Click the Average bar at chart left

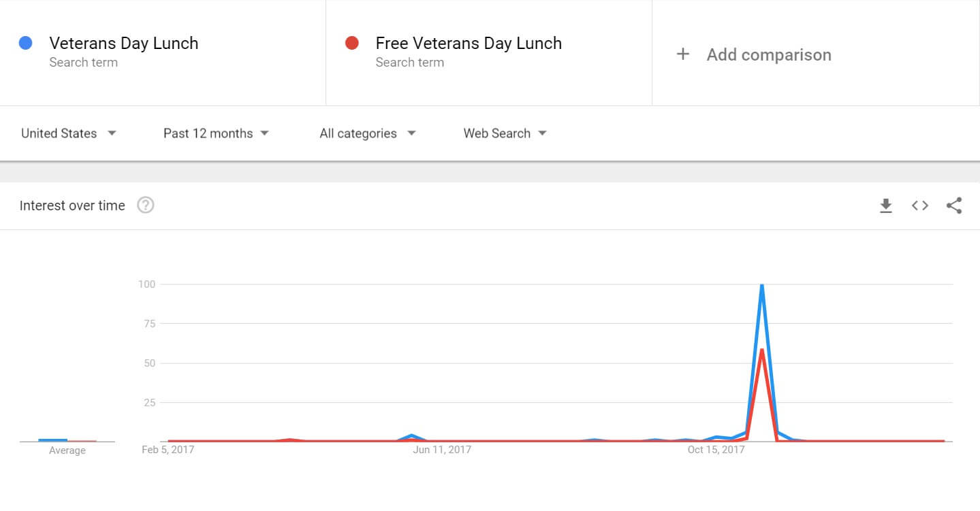[x=52, y=440]
